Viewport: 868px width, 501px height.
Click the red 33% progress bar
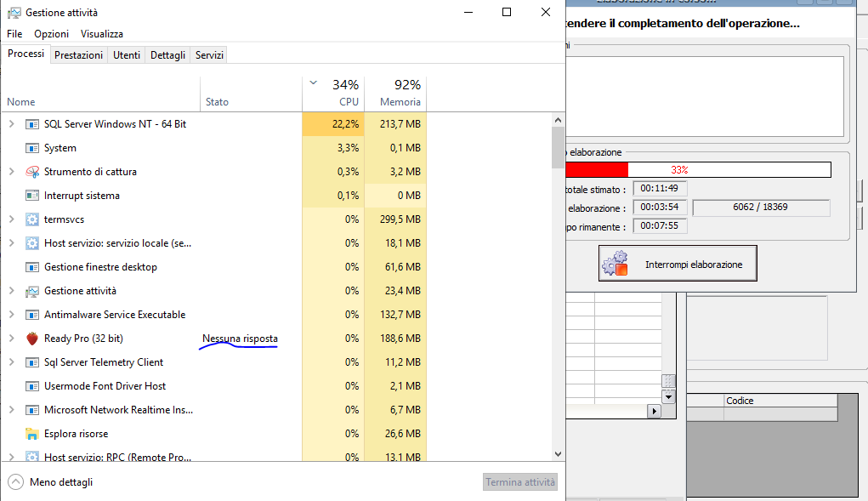click(697, 169)
